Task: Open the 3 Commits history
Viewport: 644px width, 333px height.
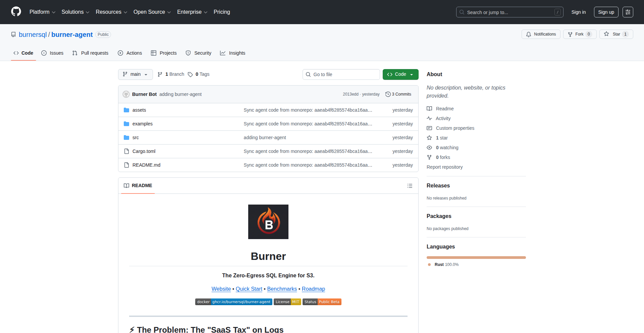Action: (398, 94)
